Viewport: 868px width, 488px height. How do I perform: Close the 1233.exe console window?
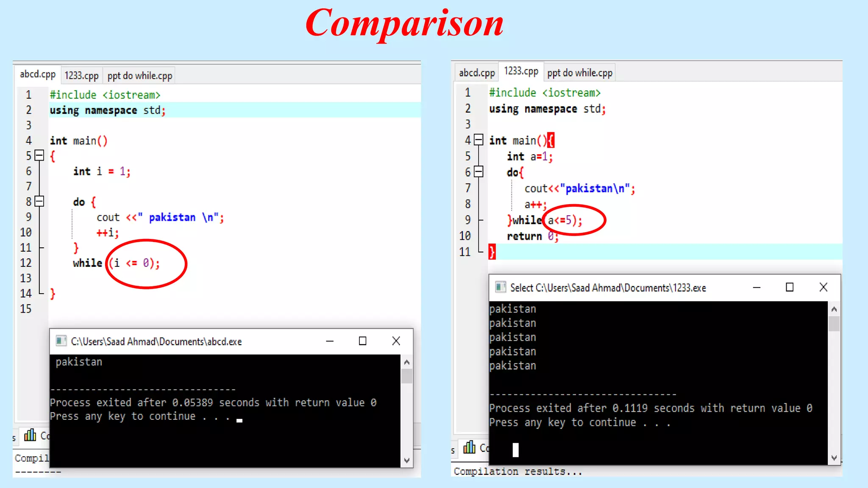823,287
